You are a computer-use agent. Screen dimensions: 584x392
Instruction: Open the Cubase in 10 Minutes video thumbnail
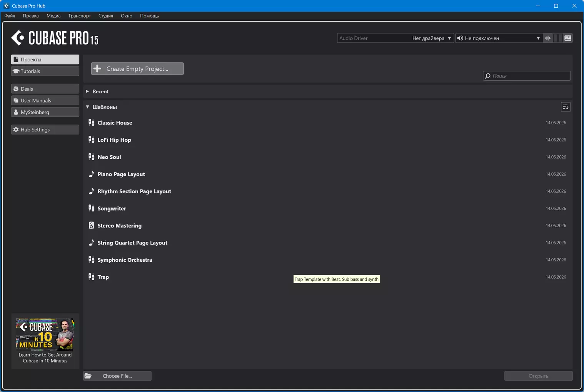point(45,334)
